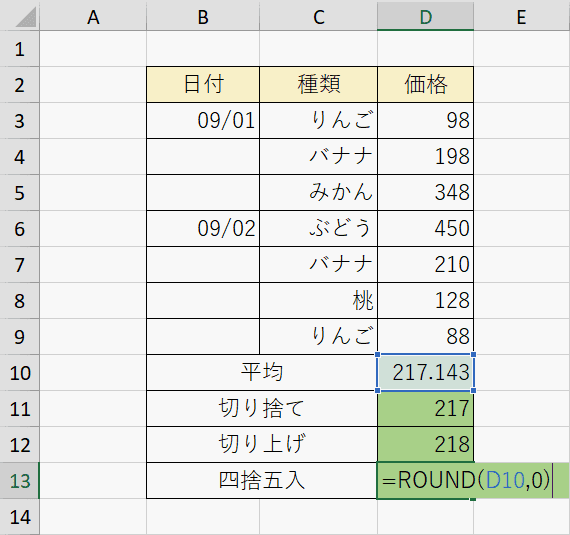The height and width of the screenshot is (535, 570).
Task: Select the バナナ cell in row 7
Action: [318, 265]
